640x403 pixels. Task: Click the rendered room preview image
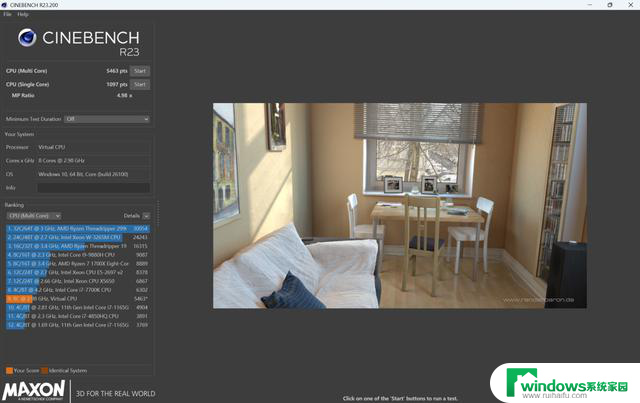[400, 205]
